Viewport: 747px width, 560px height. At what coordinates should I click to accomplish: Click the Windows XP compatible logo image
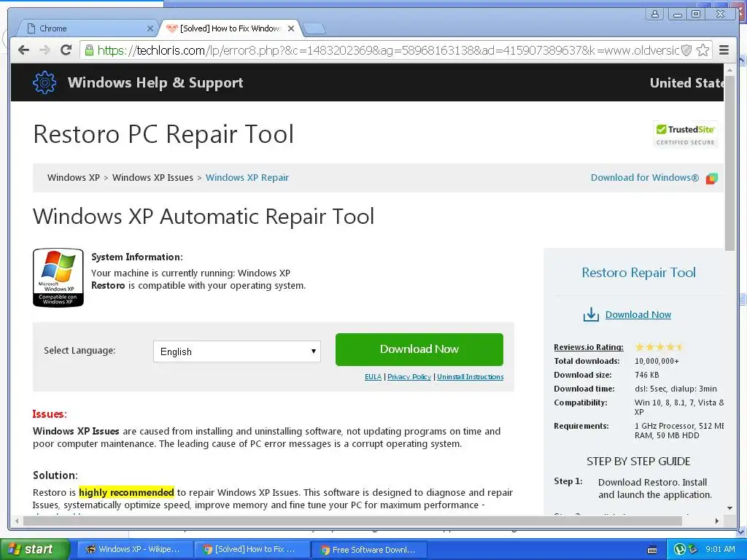[x=58, y=277]
